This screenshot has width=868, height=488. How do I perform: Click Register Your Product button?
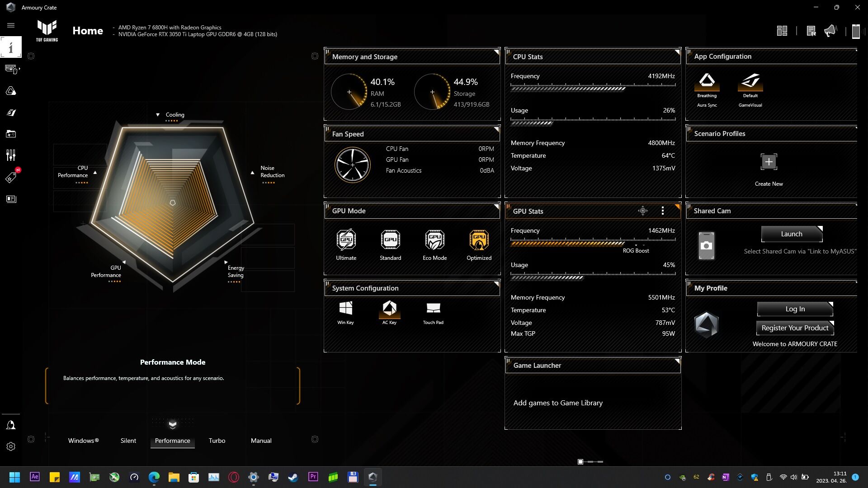(795, 328)
